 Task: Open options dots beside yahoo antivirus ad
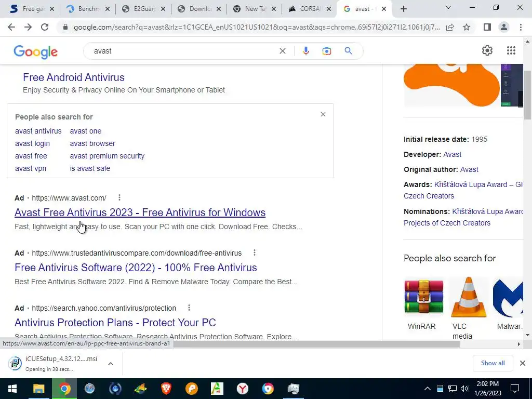[189, 308]
